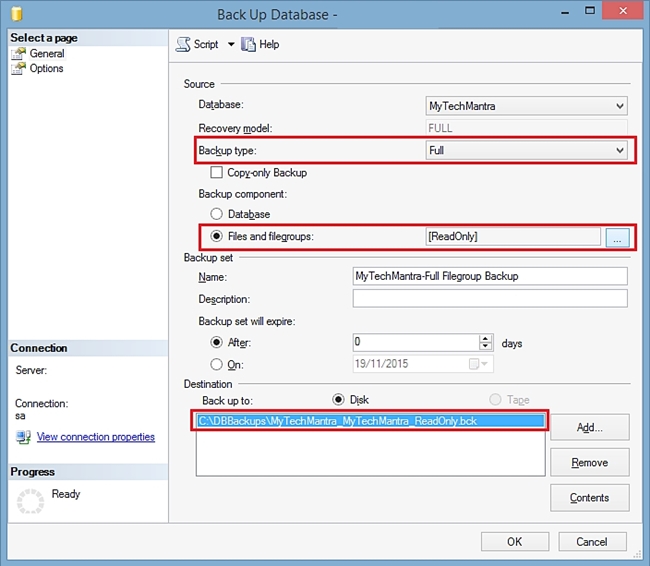Click the Recovery model field showing FULL
Image resolution: width=650 pixels, height=566 pixels.
pos(526,128)
